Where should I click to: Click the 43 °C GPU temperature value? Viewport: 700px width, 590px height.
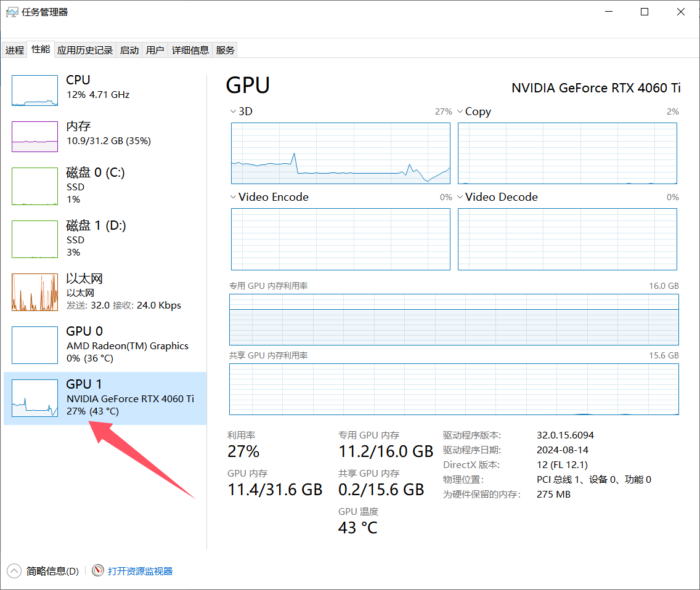click(357, 528)
